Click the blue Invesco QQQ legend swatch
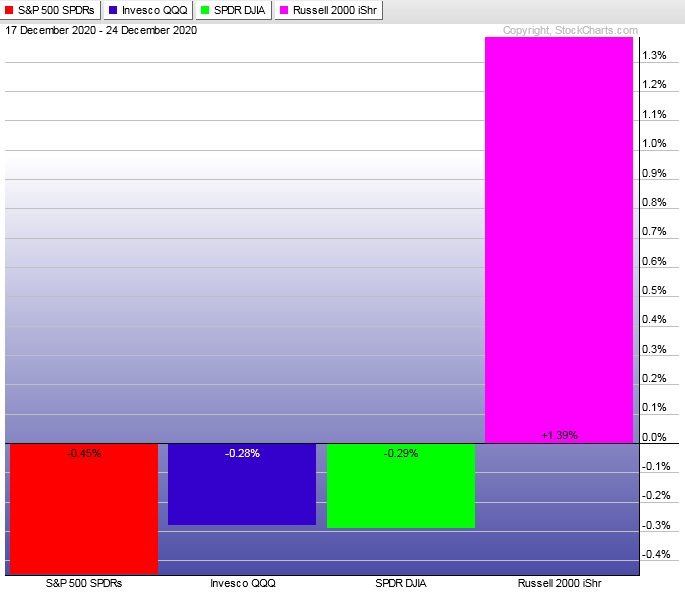This screenshot has height=606, width=685. (113, 10)
